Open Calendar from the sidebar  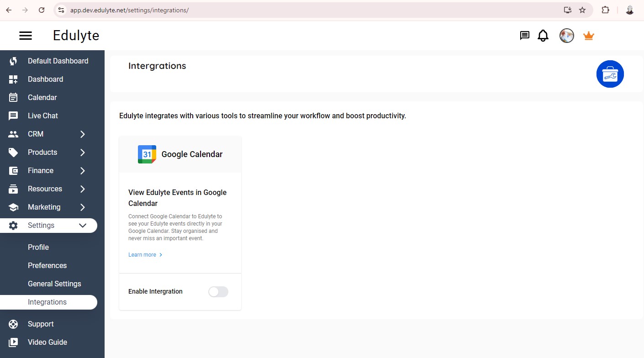pyautogui.click(x=42, y=98)
